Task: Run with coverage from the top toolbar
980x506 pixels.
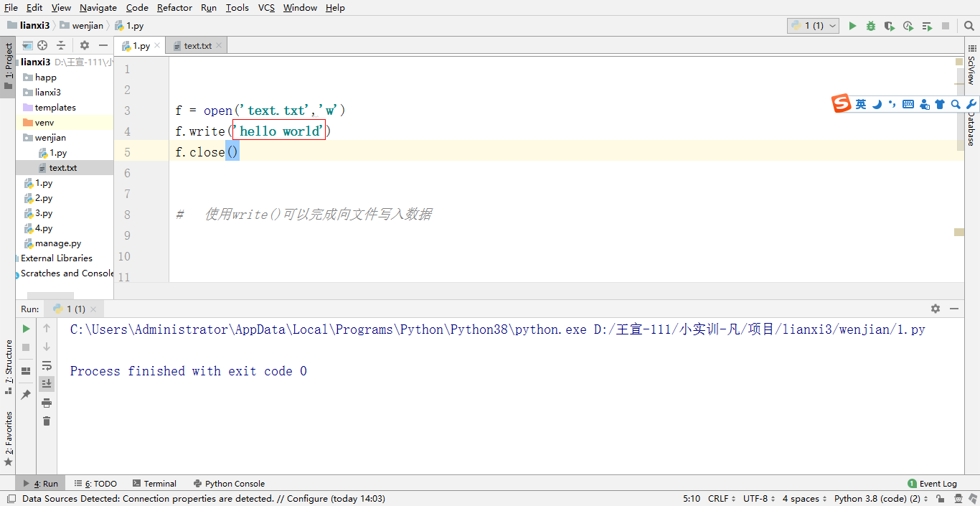Action: point(890,26)
